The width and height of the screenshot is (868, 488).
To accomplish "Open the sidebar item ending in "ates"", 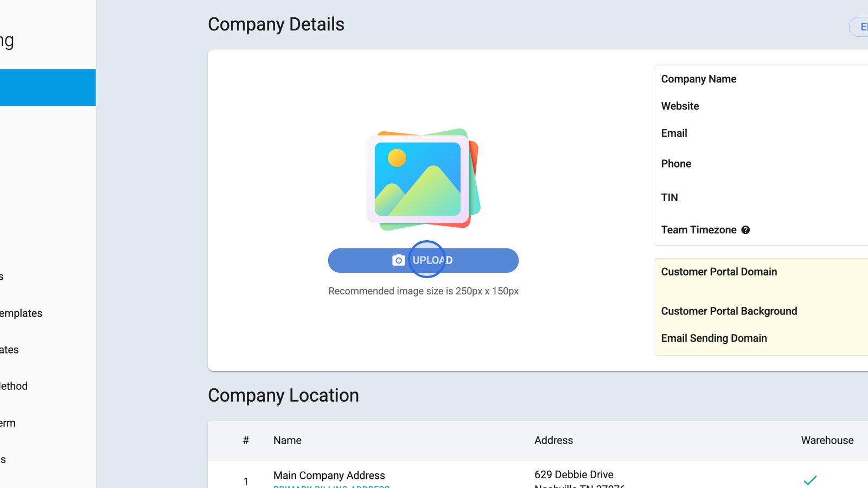I will [10, 350].
